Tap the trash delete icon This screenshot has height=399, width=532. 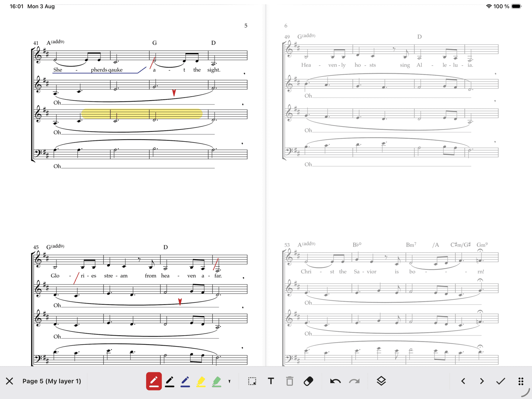pyautogui.click(x=290, y=381)
